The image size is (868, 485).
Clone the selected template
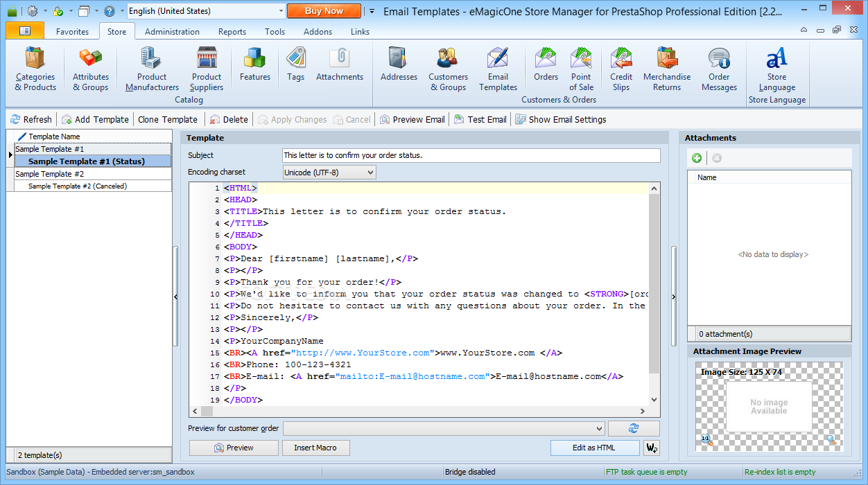click(167, 119)
